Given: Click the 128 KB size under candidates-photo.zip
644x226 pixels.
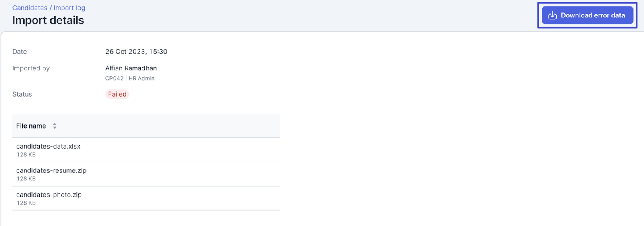Looking at the screenshot, I should pyautogui.click(x=26, y=203).
